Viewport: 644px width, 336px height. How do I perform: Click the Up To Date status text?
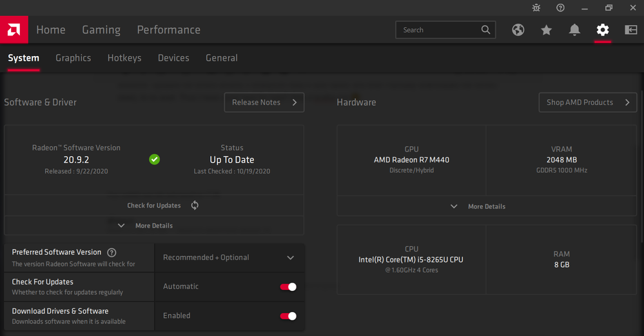point(232,160)
